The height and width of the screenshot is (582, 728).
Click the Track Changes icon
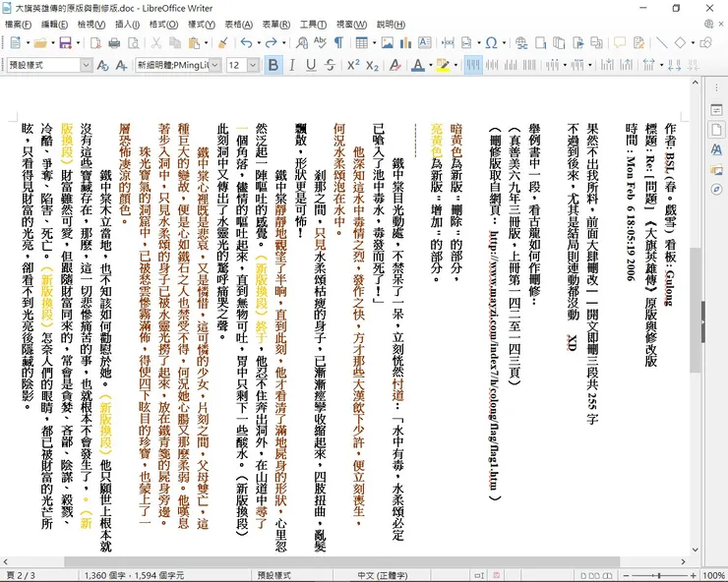(x=638, y=43)
